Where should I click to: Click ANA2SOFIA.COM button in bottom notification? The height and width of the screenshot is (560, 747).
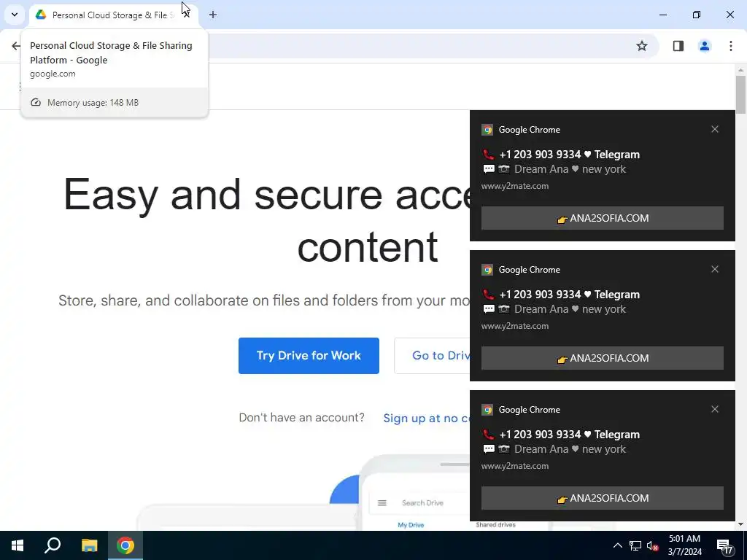[x=602, y=498]
